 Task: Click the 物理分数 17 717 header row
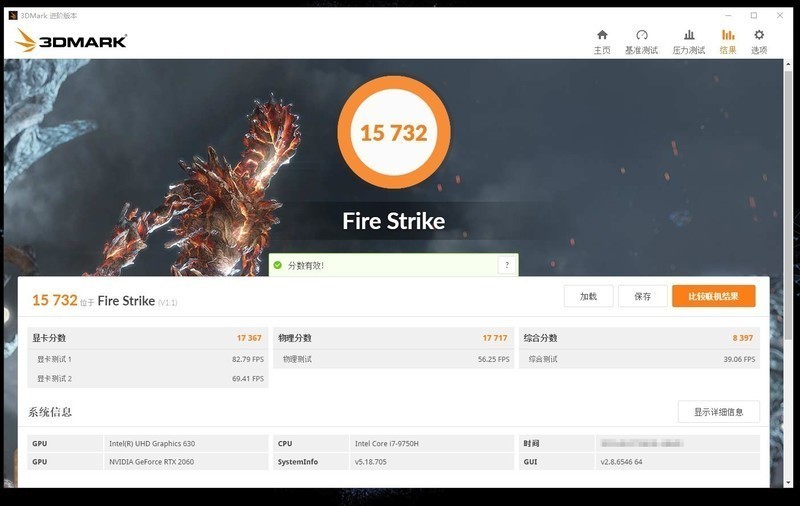[393, 338]
